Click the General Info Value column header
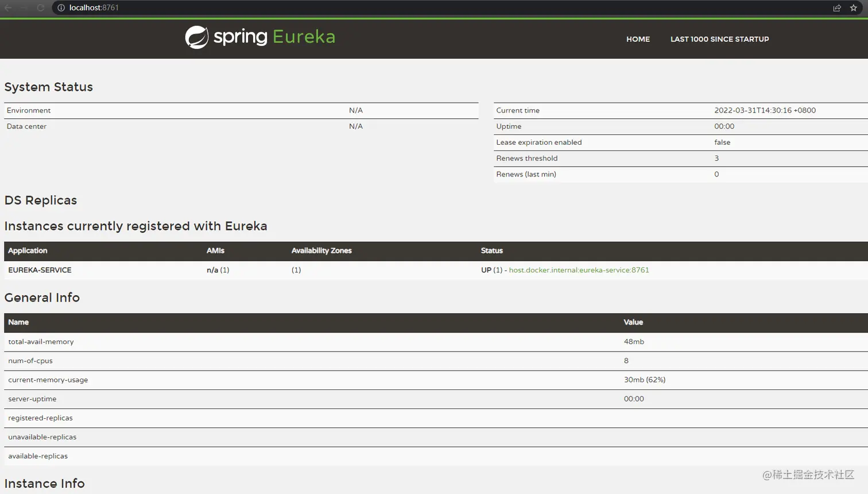868x494 pixels. coord(633,322)
